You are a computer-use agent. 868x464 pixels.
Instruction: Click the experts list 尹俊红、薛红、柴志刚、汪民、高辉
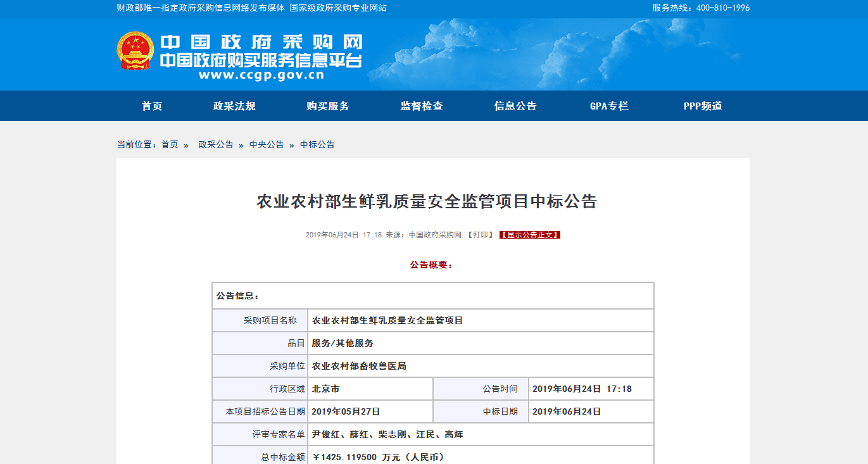(x=387, y=434)
